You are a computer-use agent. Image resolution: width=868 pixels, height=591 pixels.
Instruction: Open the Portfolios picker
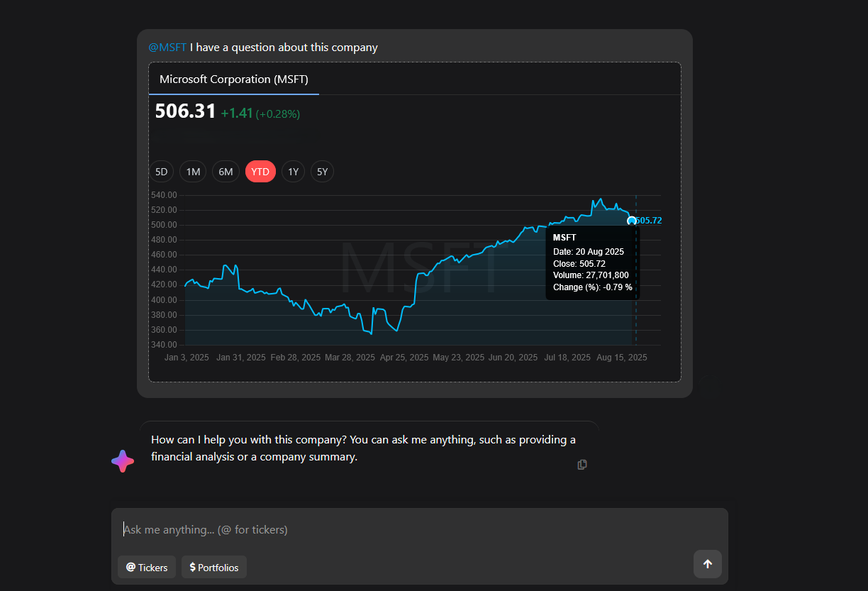click(213, 567)
